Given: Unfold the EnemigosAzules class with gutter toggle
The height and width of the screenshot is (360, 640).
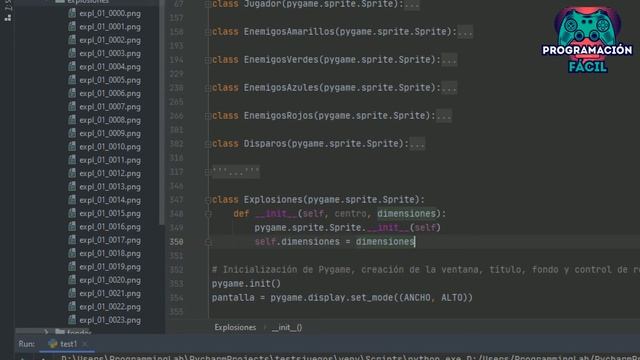Looking at the screenshot, I should click(x=208, y=88).
